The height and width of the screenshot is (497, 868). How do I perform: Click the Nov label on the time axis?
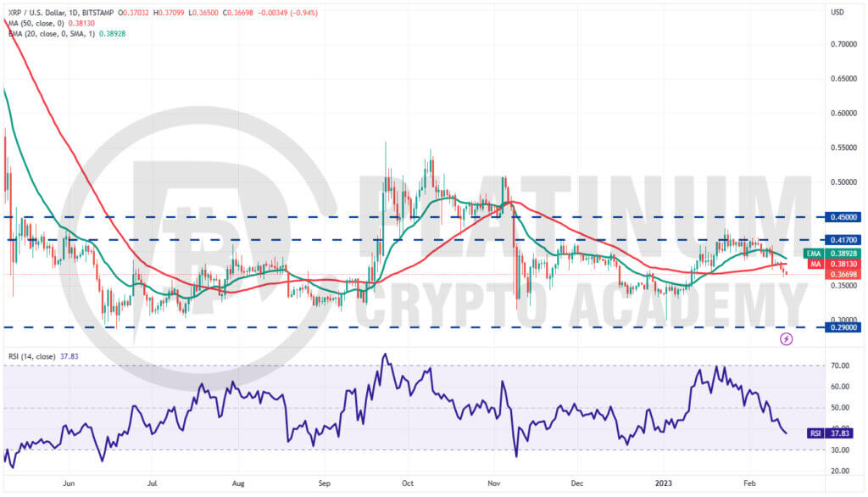point(494,483)
